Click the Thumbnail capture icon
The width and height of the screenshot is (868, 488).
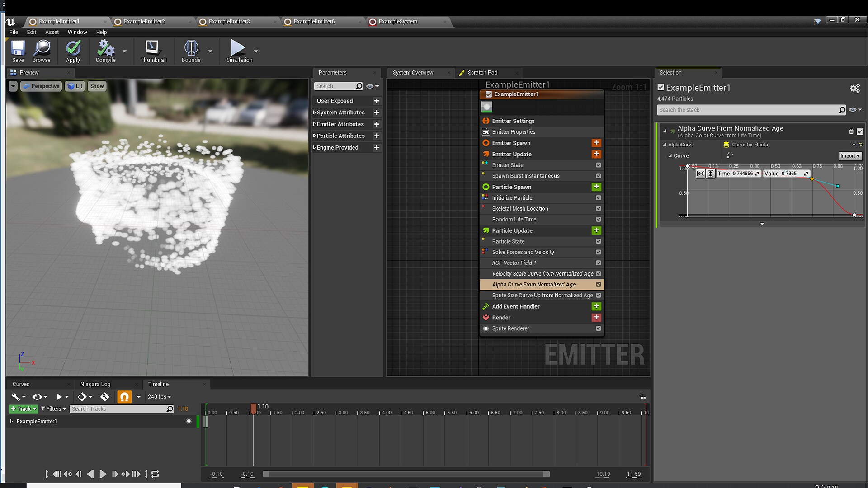pyautogui.click(x=153, y=49)
